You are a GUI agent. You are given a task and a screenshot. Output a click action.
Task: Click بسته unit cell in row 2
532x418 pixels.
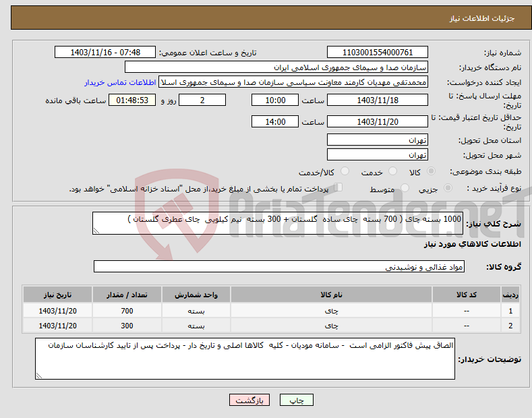tap(196, 326)
